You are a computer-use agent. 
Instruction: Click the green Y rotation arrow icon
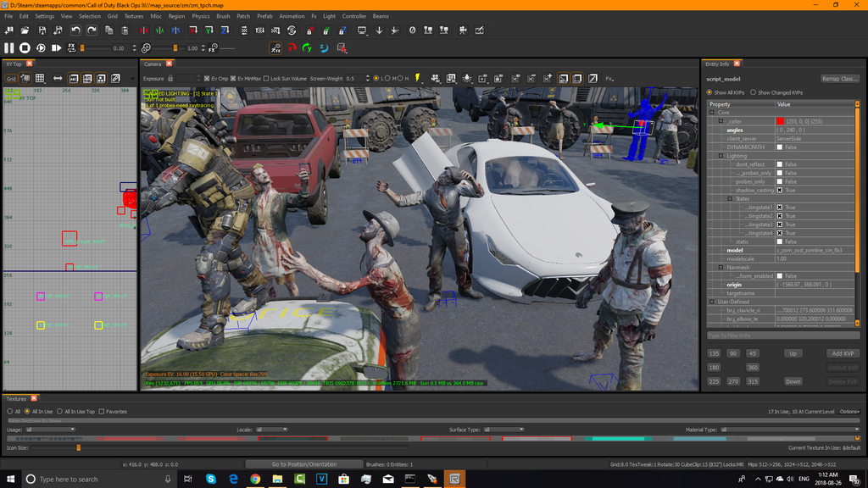point(307,48)
